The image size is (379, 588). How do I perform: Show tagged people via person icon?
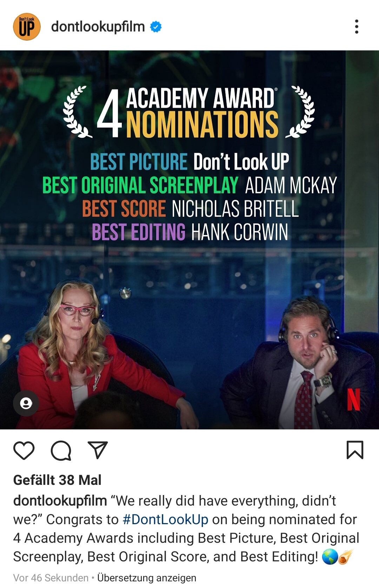(x=26, y=403)
